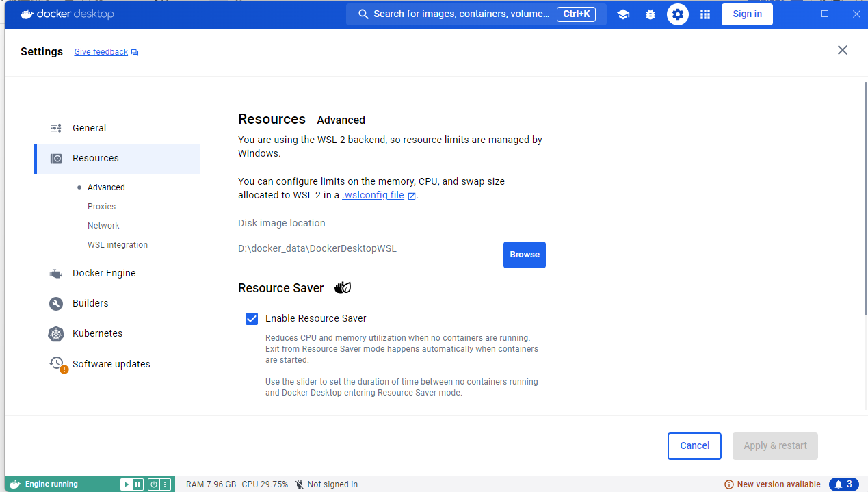Open the .wslconfig file link
Screen dimensions: 868x492
pyautogui.click(x=373, y=195)
